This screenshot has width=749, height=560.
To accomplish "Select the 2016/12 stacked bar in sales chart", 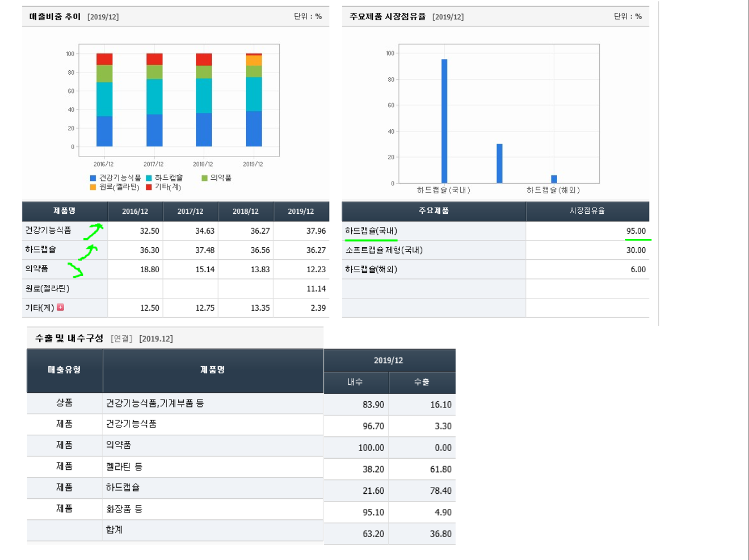I will [104, 100].
